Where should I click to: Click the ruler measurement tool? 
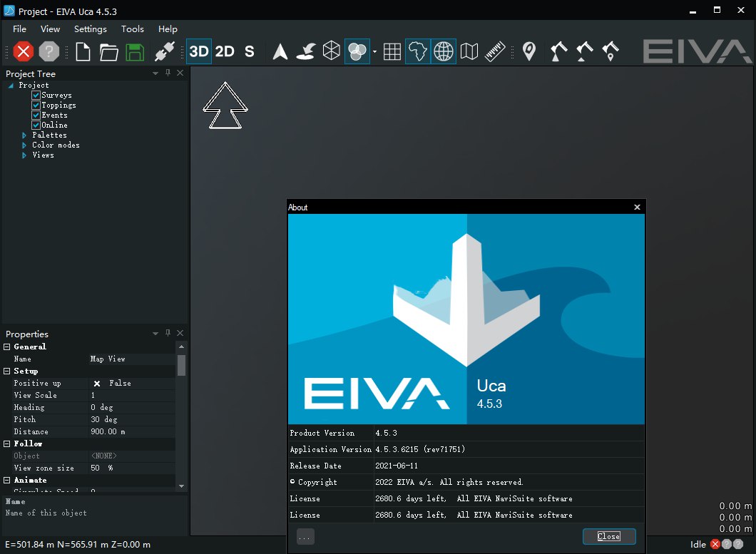494,51
